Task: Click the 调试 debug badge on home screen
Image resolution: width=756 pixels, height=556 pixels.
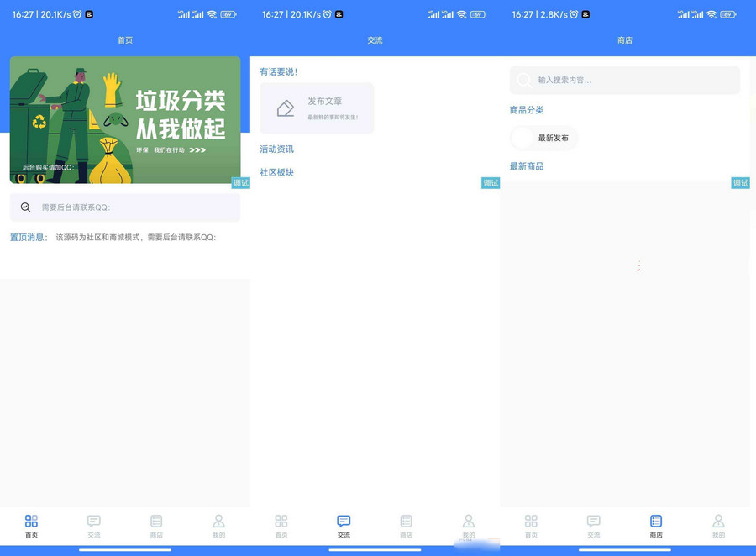Action: 240,183
